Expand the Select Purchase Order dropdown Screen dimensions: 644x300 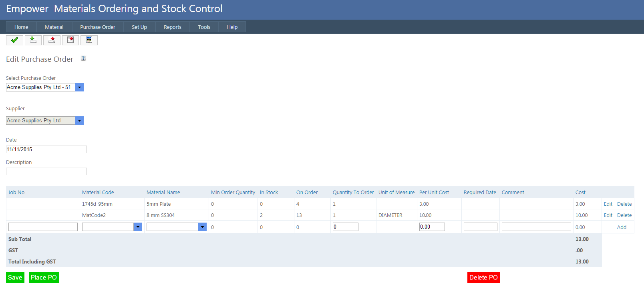[x=79, y=87]
